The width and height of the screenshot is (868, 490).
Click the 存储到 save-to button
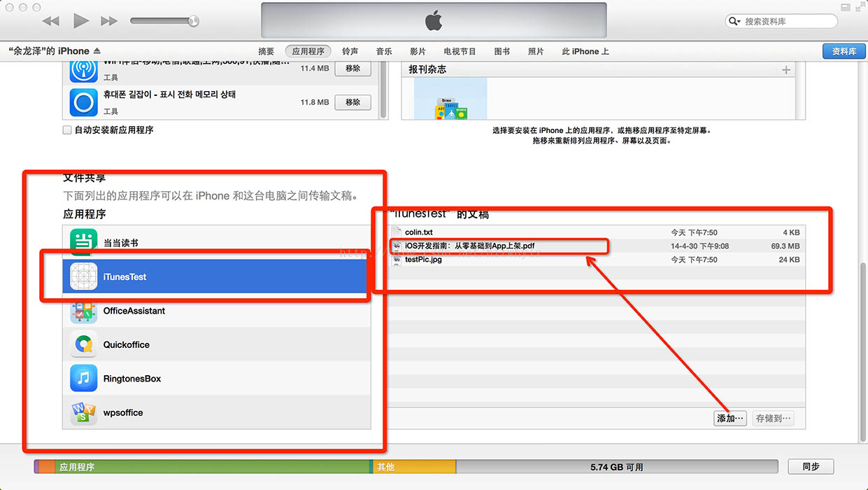point(774,419)
